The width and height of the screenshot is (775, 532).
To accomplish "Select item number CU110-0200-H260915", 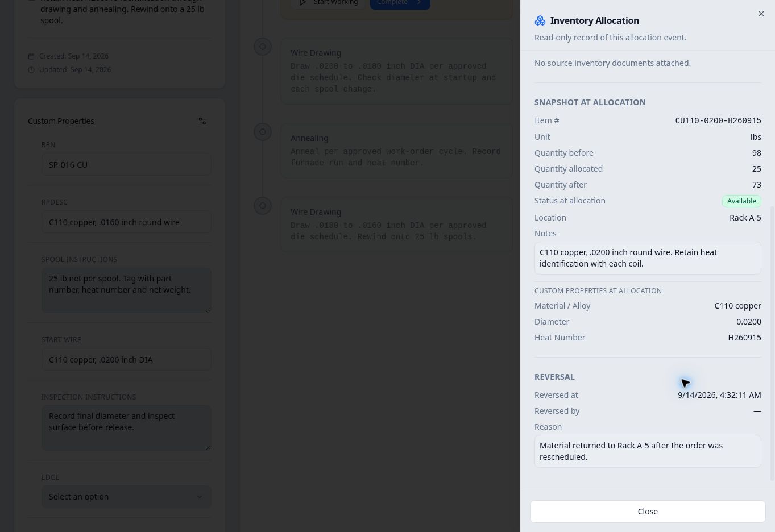I will coord(718,120).
